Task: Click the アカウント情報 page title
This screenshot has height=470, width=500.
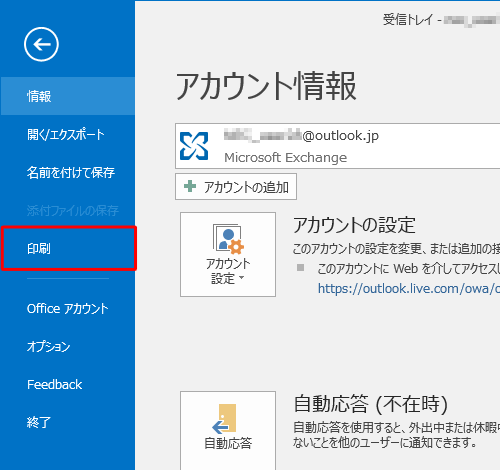Action: click(266, 86)
